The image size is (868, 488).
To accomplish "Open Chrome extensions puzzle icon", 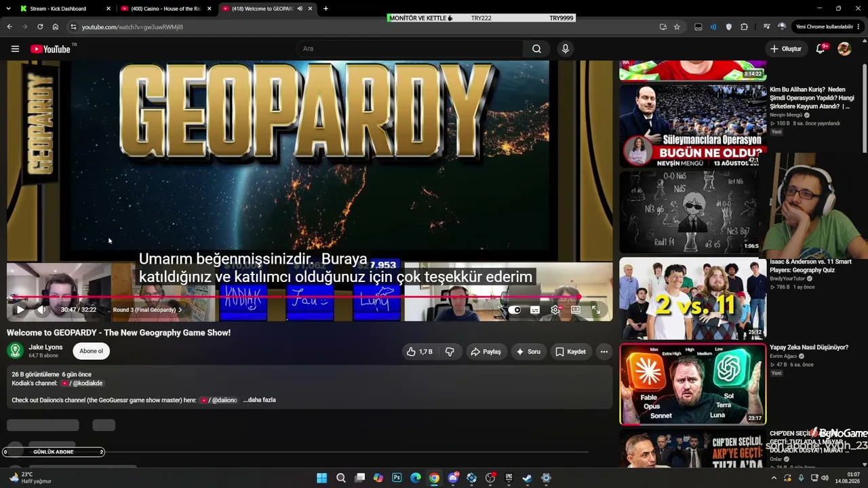I will point(745,27).
